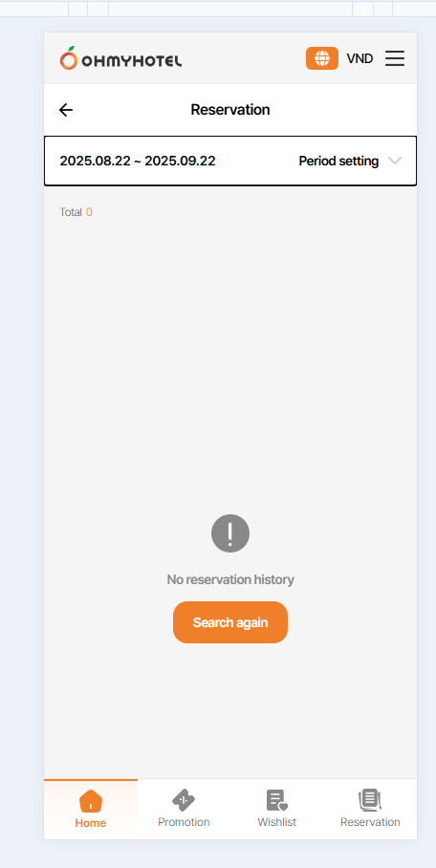Switch to the Wishlist tab label

click(x=277, y=822)
